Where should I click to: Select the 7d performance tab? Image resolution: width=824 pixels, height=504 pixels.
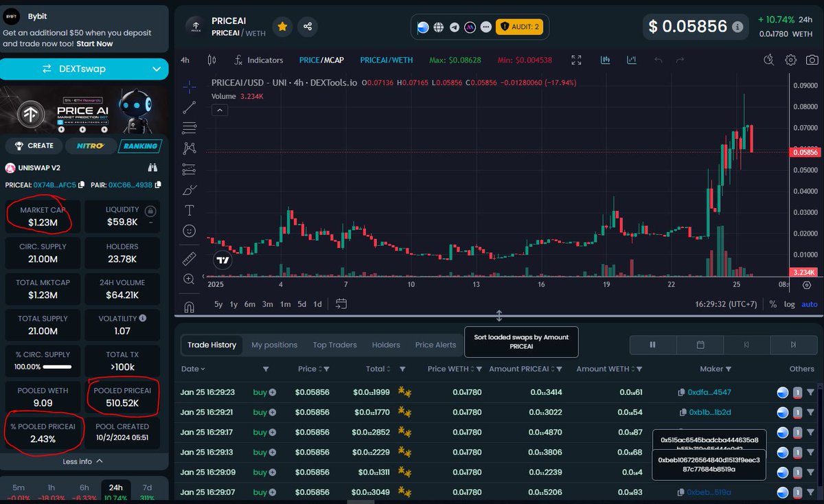click(147, 490)
